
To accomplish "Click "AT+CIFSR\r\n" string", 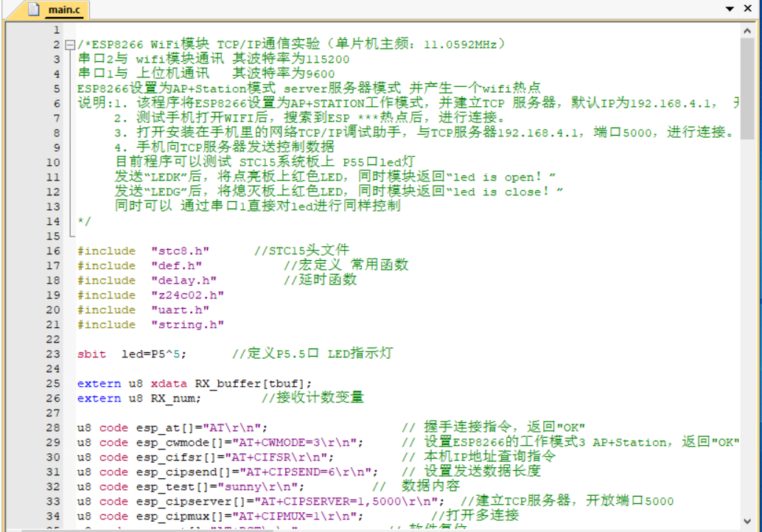I will point(279,457).
